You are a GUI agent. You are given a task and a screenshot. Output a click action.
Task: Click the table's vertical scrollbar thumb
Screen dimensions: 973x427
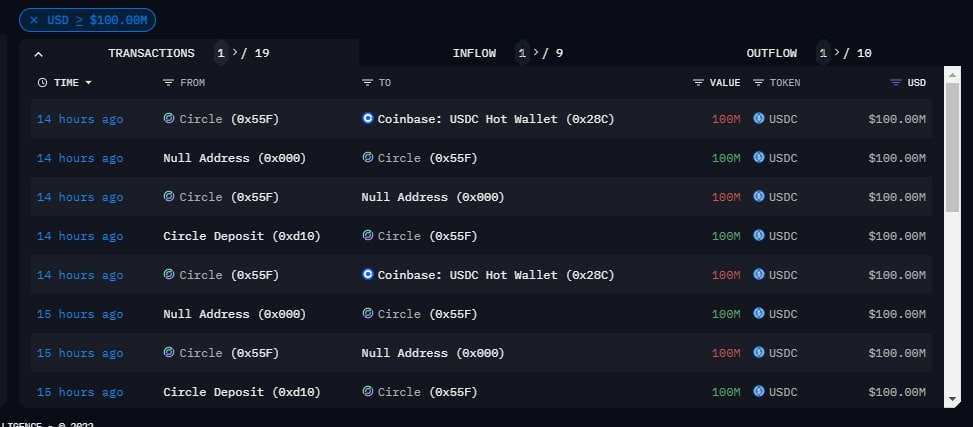point(952,146)
